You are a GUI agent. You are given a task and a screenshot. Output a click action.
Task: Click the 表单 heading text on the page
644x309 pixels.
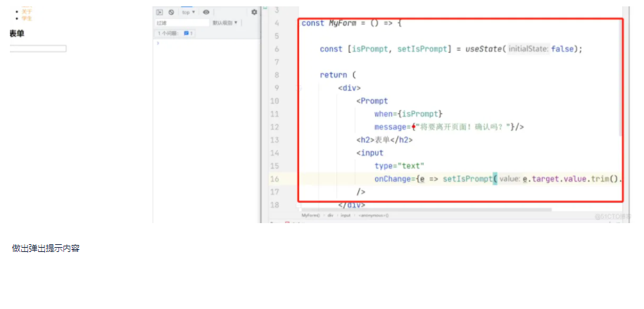(17, 34)
